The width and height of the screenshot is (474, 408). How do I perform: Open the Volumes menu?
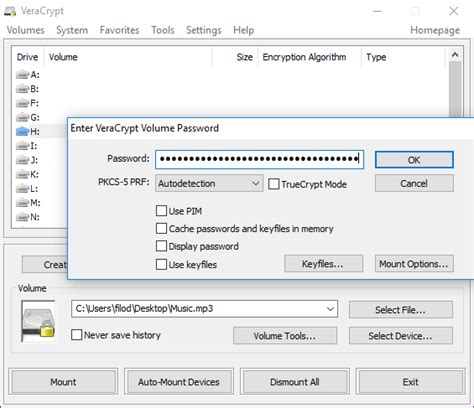click(x=25, y=30)
